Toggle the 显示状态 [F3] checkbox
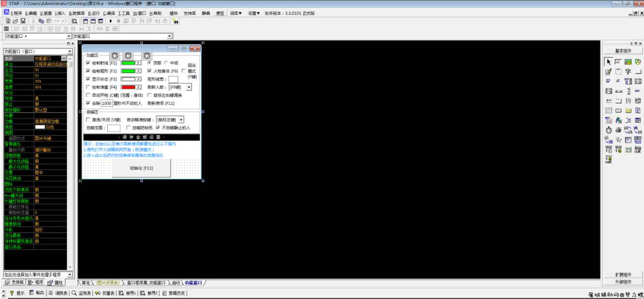This screenshot has height=299, width=644. [x=87, y=79]
